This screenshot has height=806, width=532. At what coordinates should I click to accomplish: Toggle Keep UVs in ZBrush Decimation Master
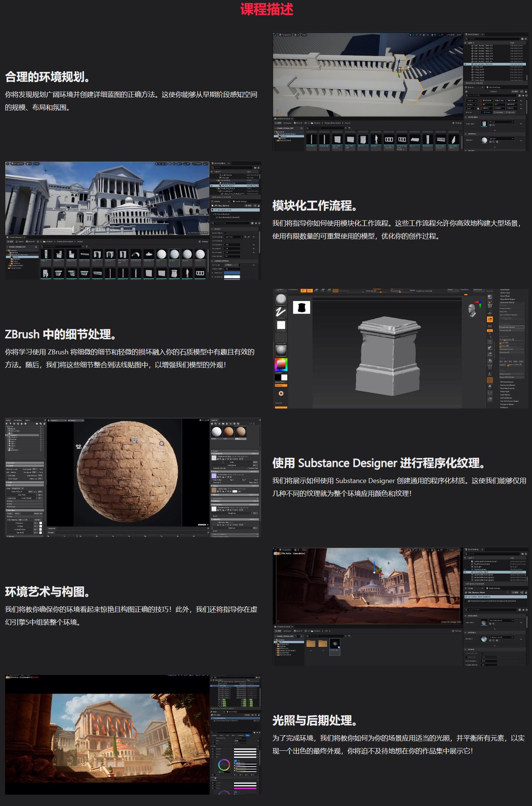point(512,312)
